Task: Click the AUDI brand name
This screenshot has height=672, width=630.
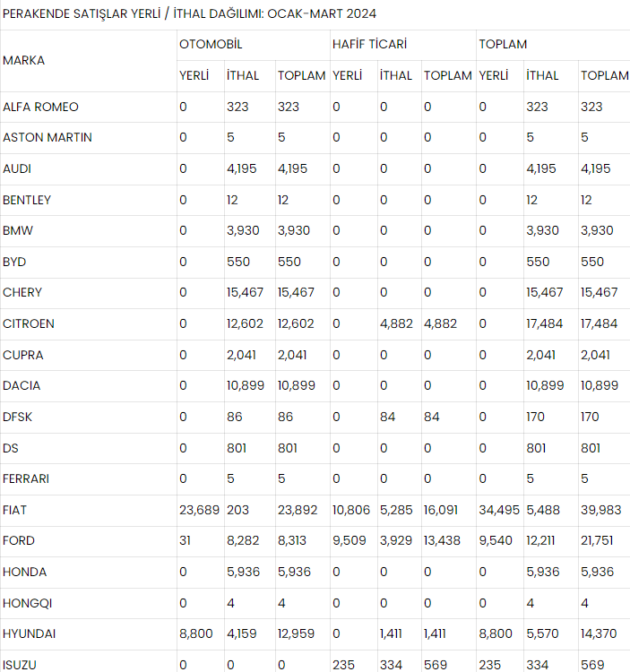Action: click(x=17, y=168)
